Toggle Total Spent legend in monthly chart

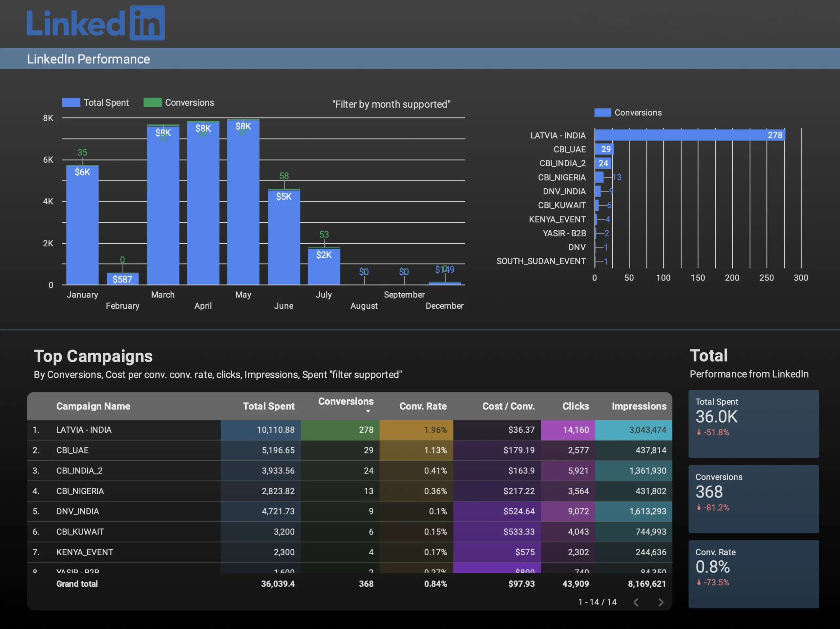pos(95,103)
